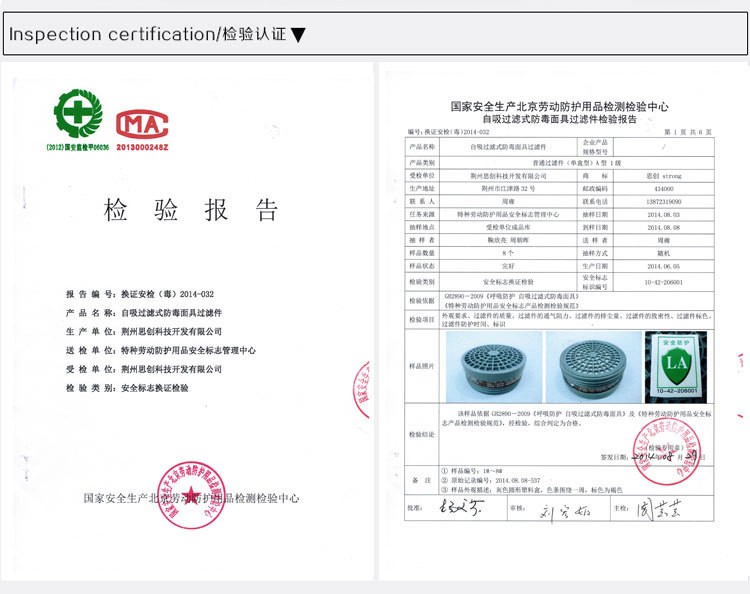Viewport: 750px width, 594px height.
Task: Click table cell '受检单位成品库'
Action: point(508,227)
